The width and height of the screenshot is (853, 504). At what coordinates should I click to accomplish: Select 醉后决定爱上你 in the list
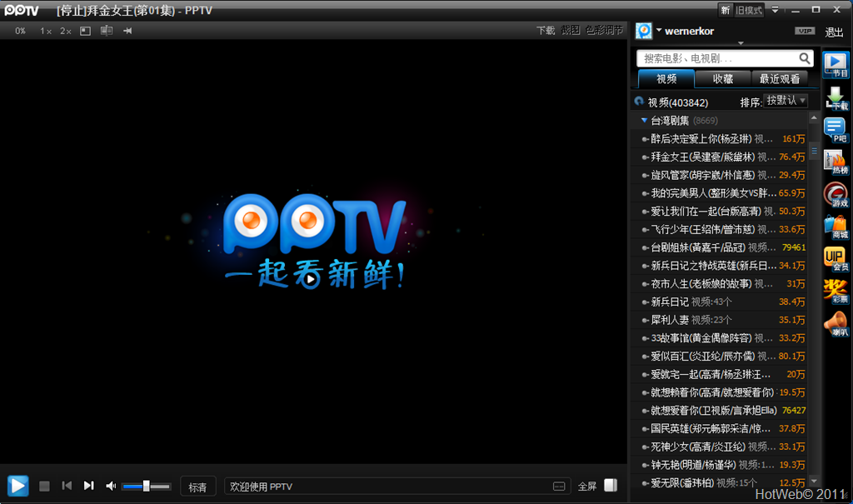pyautogui.click(x=719, y=139)
